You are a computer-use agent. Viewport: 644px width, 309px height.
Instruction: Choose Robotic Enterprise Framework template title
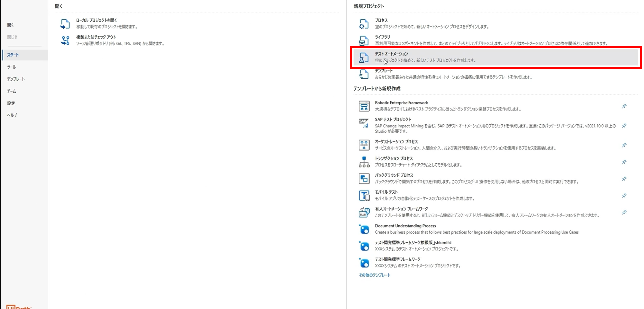pos(401,103)
